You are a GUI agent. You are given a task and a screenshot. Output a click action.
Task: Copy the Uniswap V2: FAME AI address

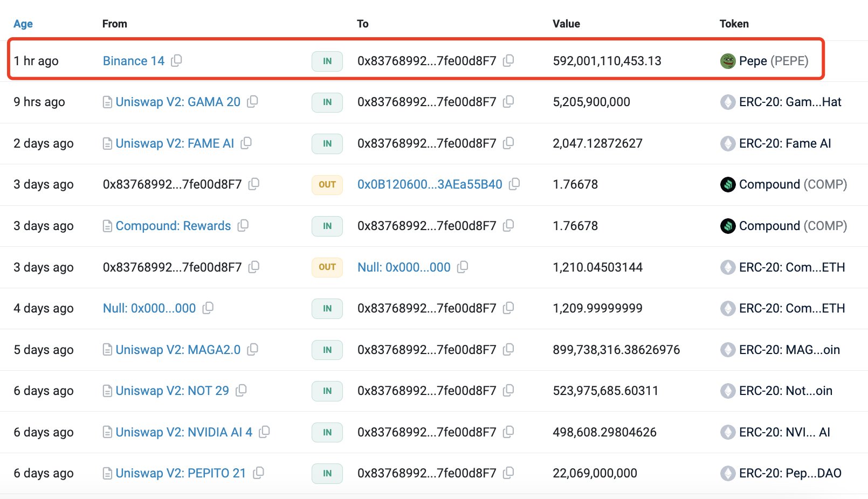pyautogui.click(x=246, y=143)
